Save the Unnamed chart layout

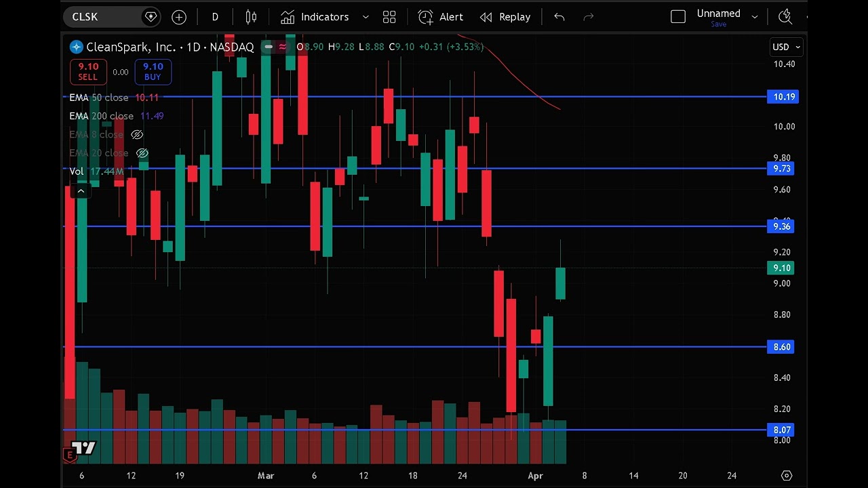click(x=719, y=24)
